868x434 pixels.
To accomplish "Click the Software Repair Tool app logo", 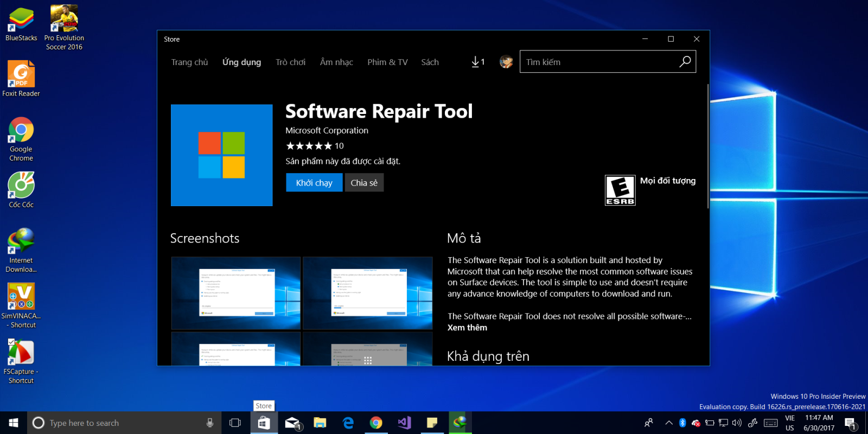I will 222,155.
